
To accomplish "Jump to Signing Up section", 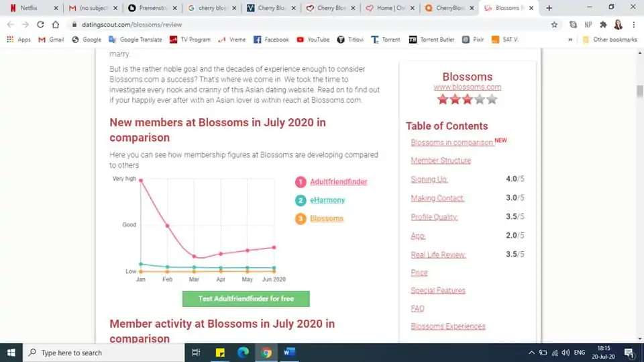I will click(x=429, y=179).
